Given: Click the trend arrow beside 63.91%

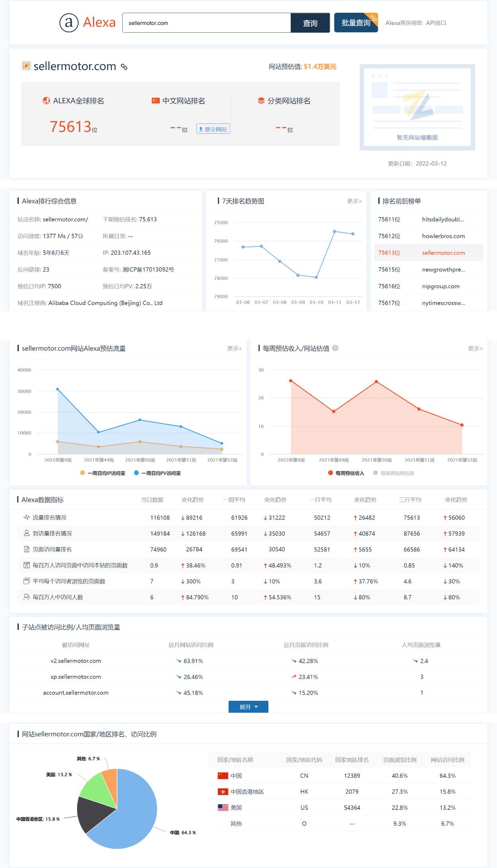Looking at the screenshot, I should [x=179, y=661].
